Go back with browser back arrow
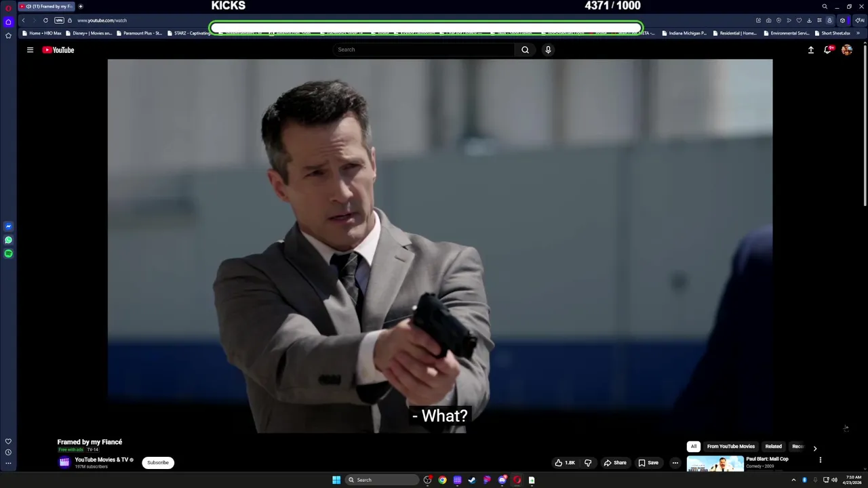This screenshot has width=868, height=488. [x=23, y=20]
